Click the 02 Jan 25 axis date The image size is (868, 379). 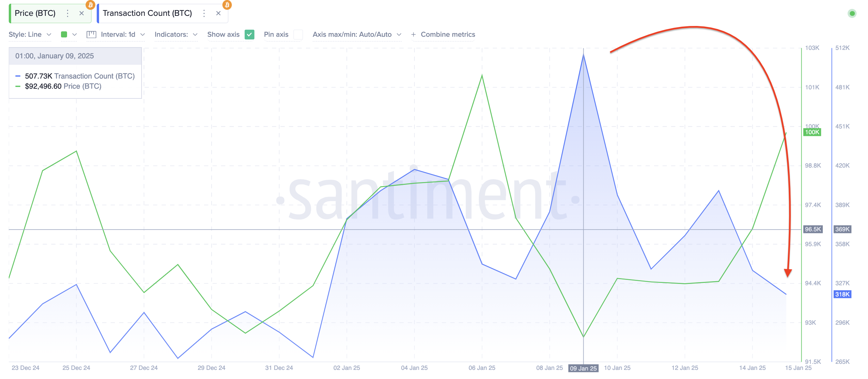pos(347,368)
